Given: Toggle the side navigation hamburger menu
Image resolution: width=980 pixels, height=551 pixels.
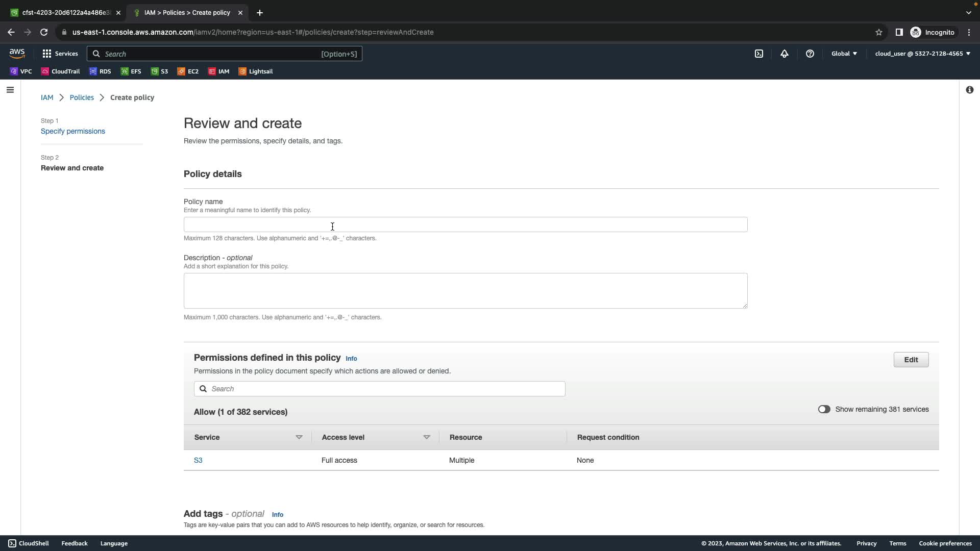Looking at the screenshot, I should coord(10,90).
